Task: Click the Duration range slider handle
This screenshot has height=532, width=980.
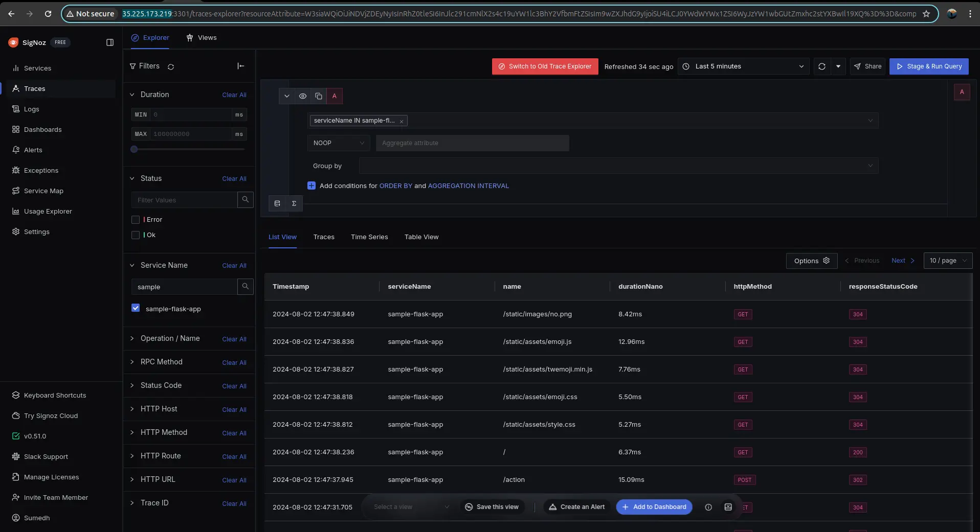Action: click(x=134, y=149)
